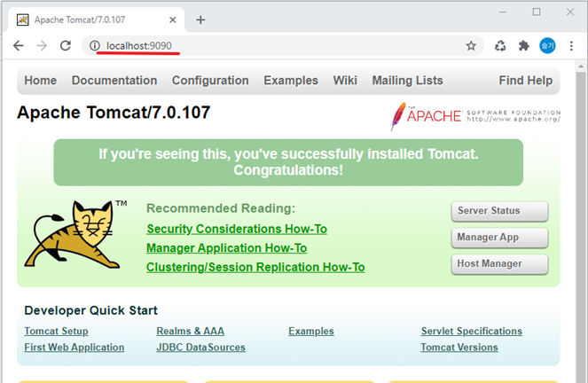Screen dimensions: 588x383
Task: Open the Host Manager button
Action: coord(499,264)
